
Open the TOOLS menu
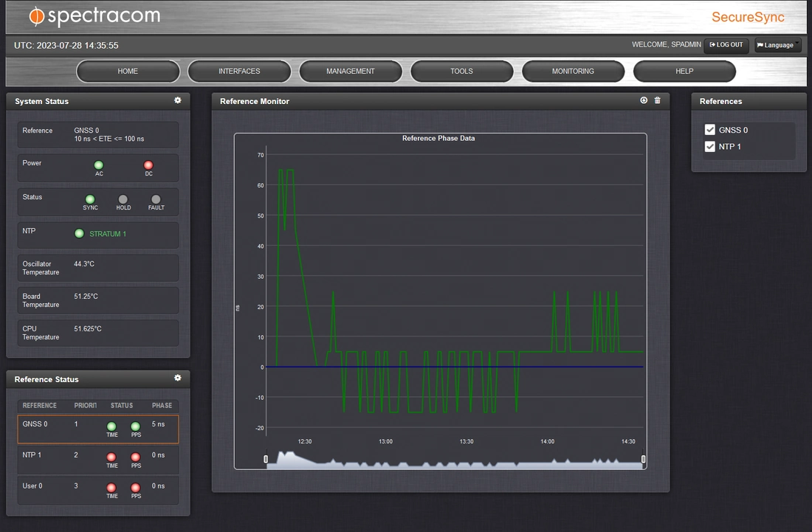pos(462,72)
